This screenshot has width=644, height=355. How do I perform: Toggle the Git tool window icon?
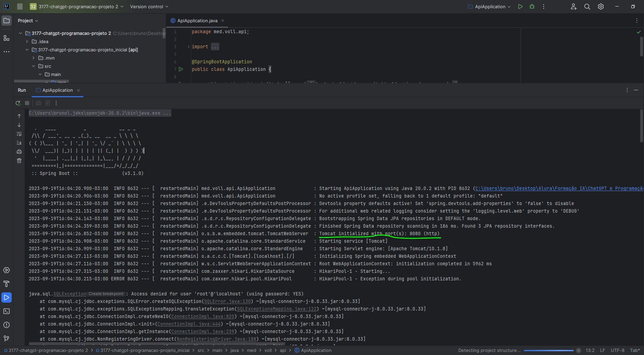click(x=7, y=339)
